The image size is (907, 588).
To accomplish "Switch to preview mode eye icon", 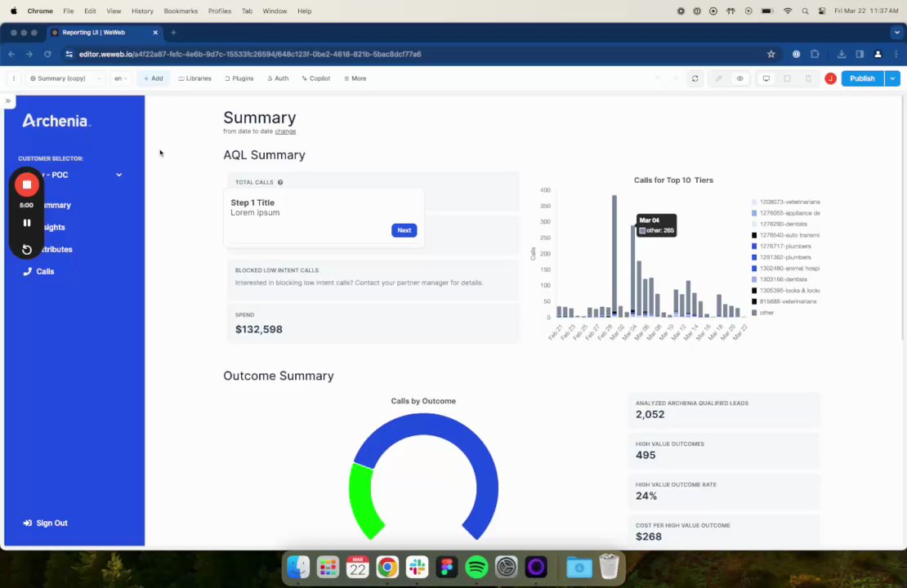I will (x=739, y=78).
